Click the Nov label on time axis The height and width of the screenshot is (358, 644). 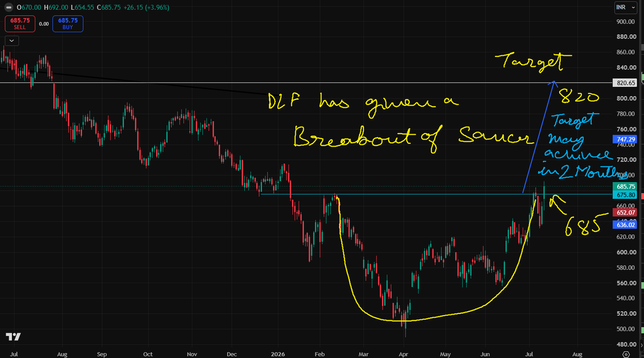(x=192, y=354)
